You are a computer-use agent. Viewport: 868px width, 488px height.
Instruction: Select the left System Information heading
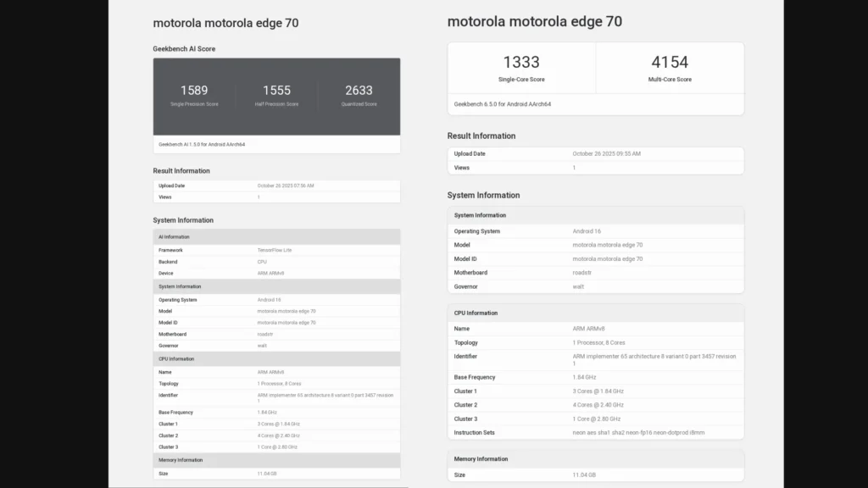[183, 220]
